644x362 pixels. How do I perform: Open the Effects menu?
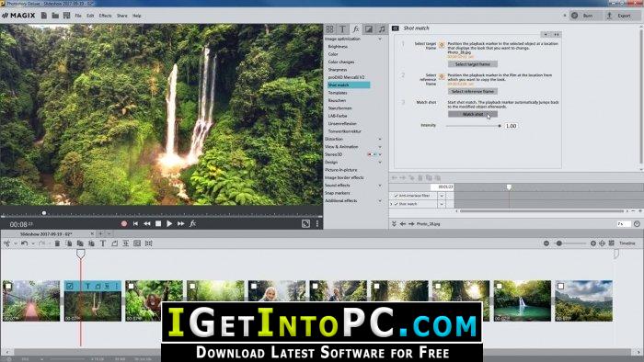coord(105,16)
